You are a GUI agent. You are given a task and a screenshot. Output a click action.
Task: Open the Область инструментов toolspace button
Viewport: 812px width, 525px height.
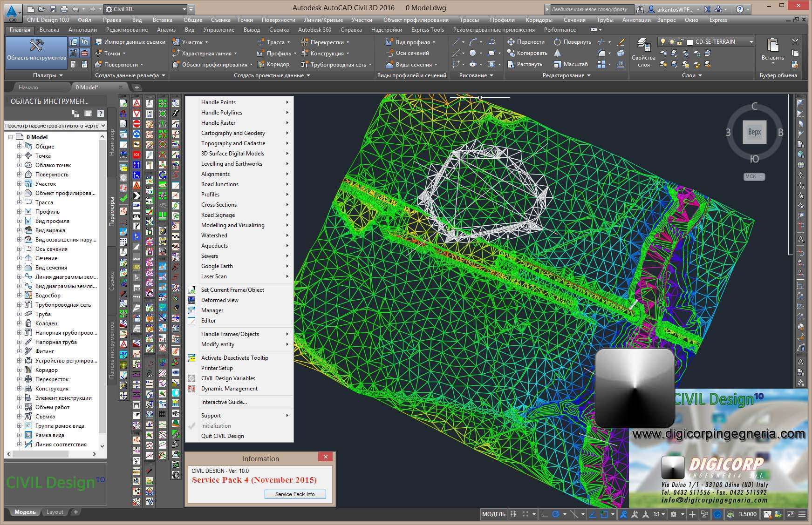(x=36, y=50)
